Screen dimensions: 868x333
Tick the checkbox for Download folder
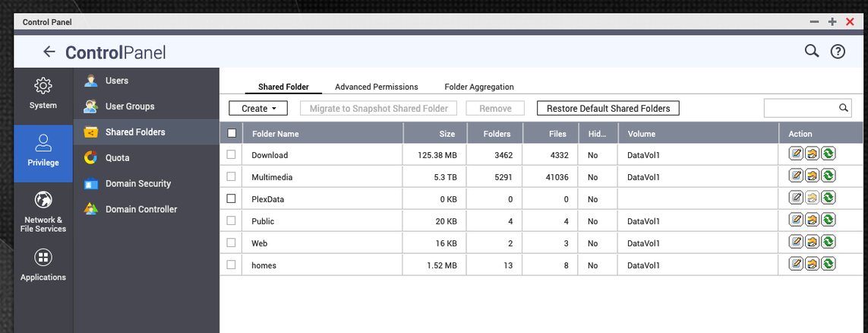coord(232,154)
